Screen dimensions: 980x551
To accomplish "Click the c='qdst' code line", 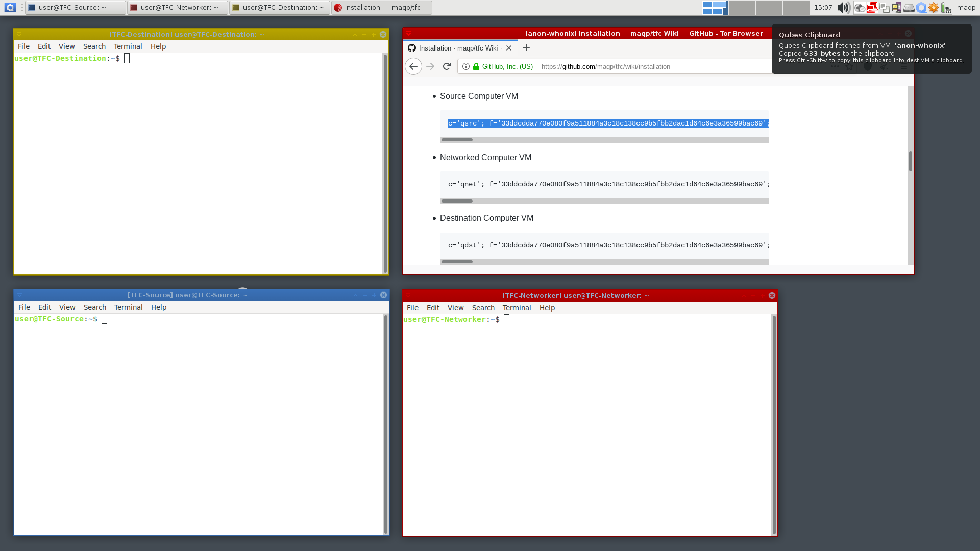I will (608, 245).
